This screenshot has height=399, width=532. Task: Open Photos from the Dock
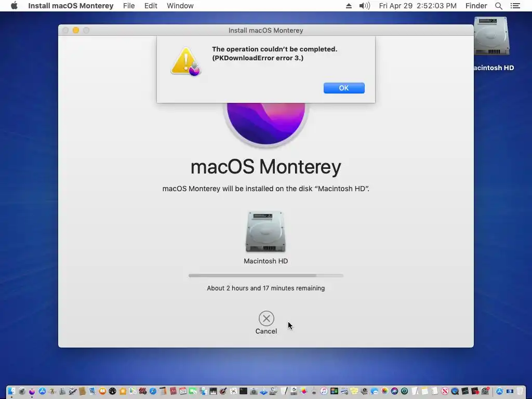pyautogui.click(x=384, y=391)
